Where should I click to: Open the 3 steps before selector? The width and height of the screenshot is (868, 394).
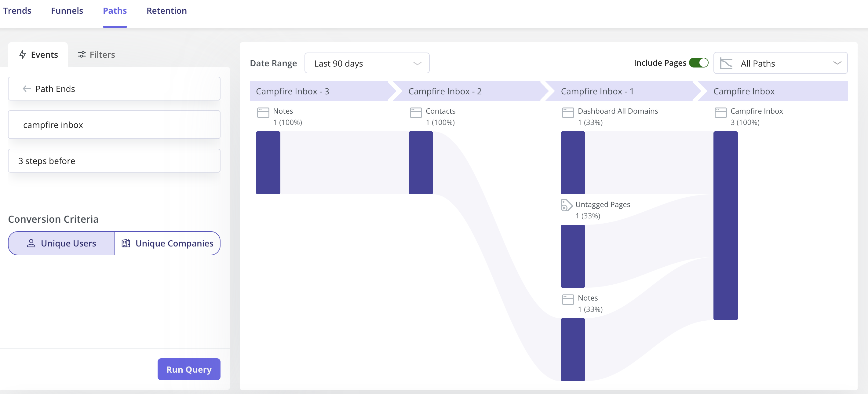tap(114, 161)
